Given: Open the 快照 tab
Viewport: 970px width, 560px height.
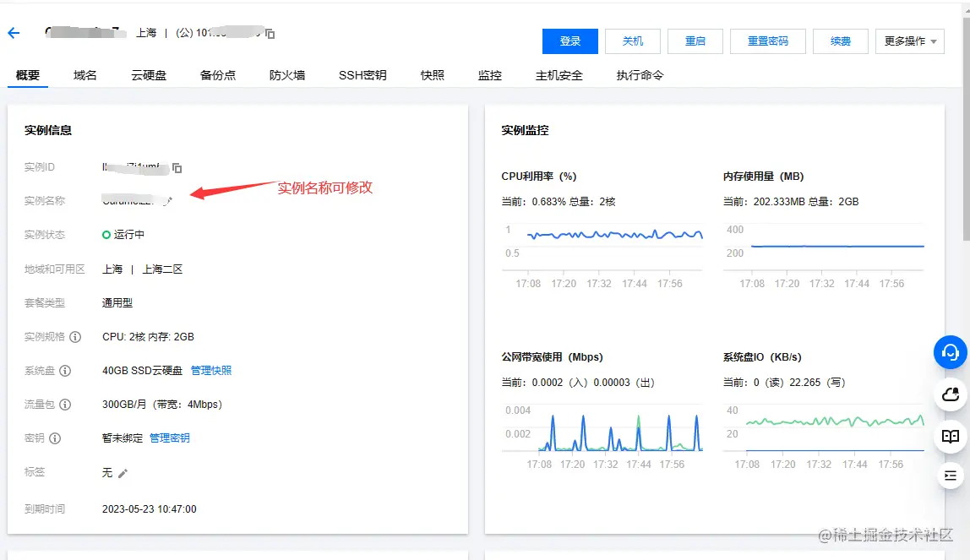Looking at the screenshot, I should [433, 75].
